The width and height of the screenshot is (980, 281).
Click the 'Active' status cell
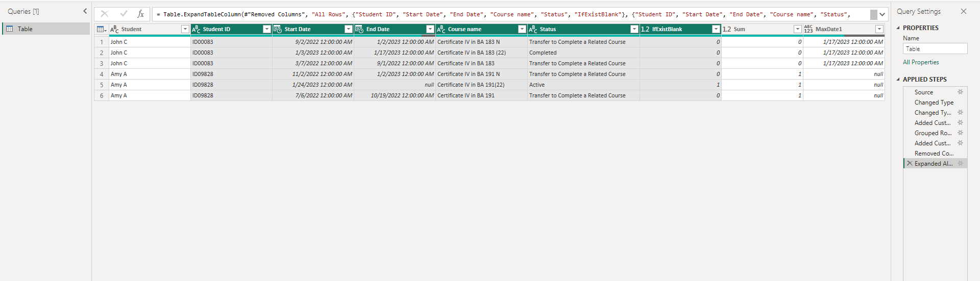[583, 85]
